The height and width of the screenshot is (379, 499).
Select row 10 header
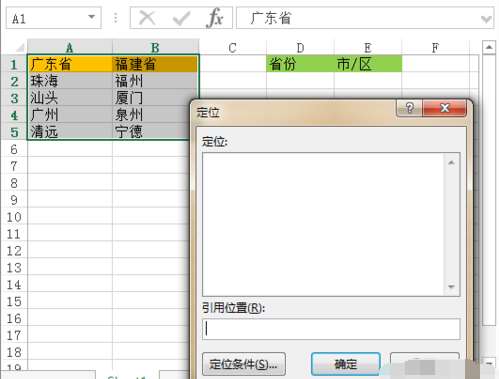pyautogui.click(x=14, y=217)
